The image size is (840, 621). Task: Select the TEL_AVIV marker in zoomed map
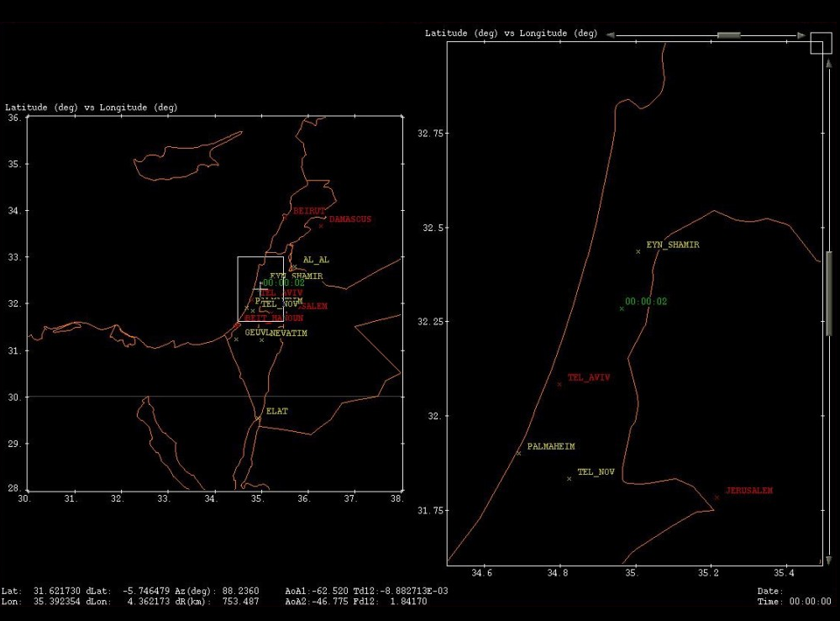559,384
